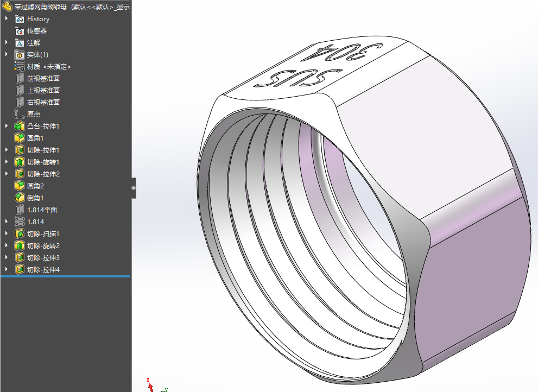
Task: Select feature label 圆角2
Action: 35,186
